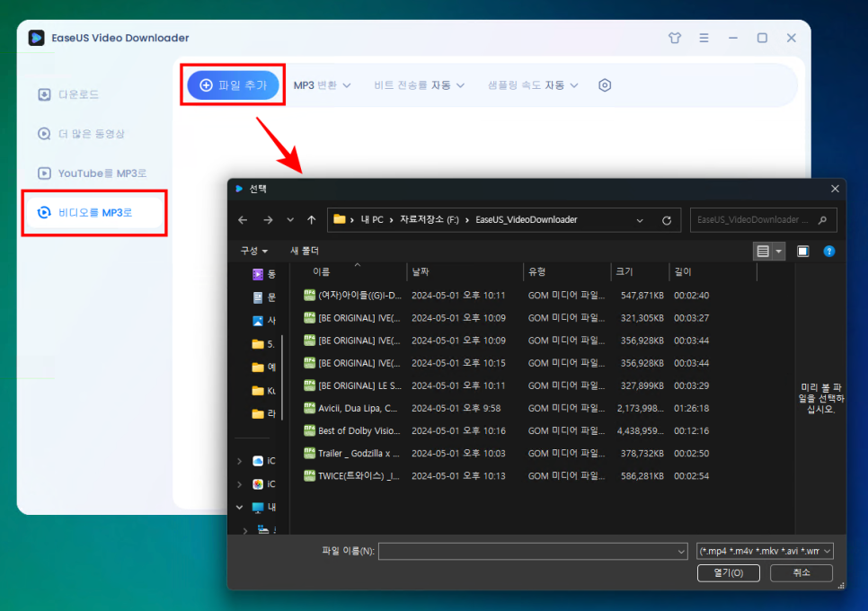Click the 파일 이름(N) input field
This screenshot has width=868, height=611.
coord(527,551)
